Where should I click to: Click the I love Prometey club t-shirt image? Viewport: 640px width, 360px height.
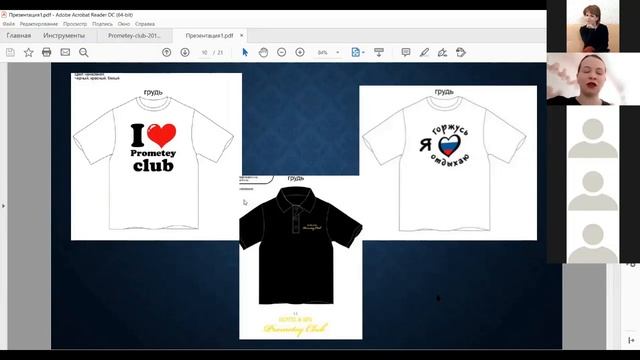coord(156,157)
